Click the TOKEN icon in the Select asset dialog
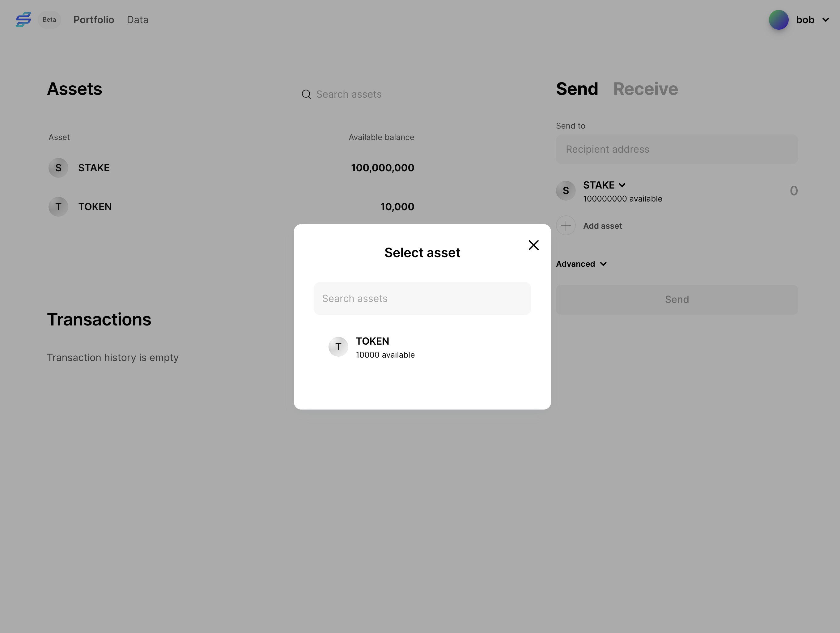This screenshot has height=633, width=840. coord(338,347)
